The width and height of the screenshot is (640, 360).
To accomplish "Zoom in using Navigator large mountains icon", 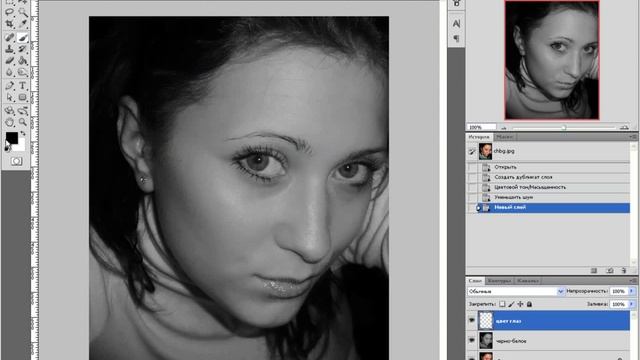I will (x=624, y=127).
